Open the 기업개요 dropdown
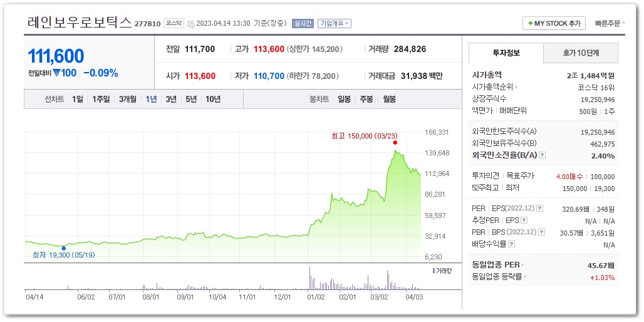 (335, 23)
